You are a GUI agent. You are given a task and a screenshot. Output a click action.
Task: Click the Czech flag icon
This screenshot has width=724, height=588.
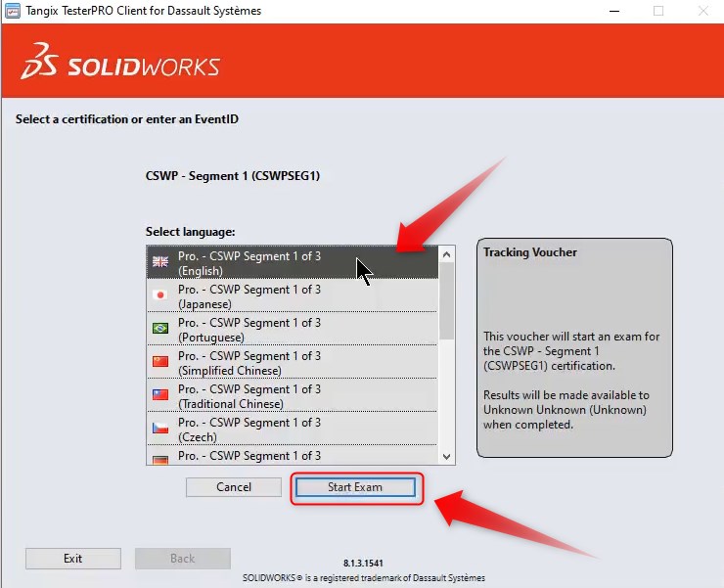coord(160,429)
